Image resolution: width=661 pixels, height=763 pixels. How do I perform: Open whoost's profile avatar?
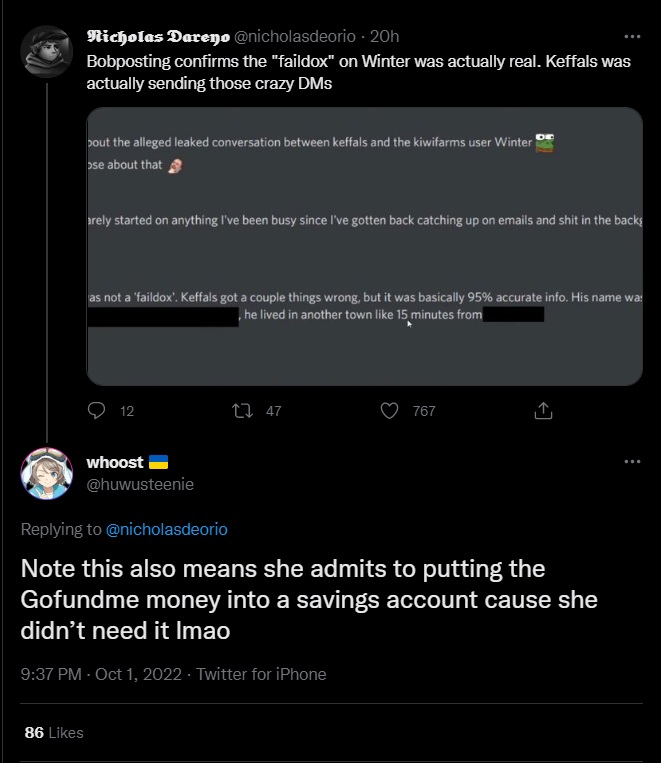pyautogui.click(x=46, y=474)
